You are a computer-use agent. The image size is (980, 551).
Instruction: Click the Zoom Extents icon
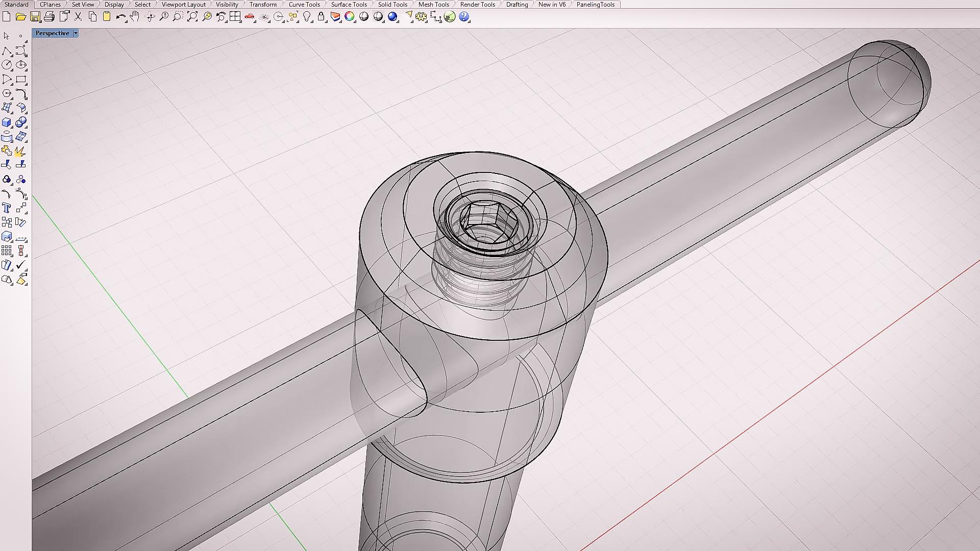click(192, 17)
